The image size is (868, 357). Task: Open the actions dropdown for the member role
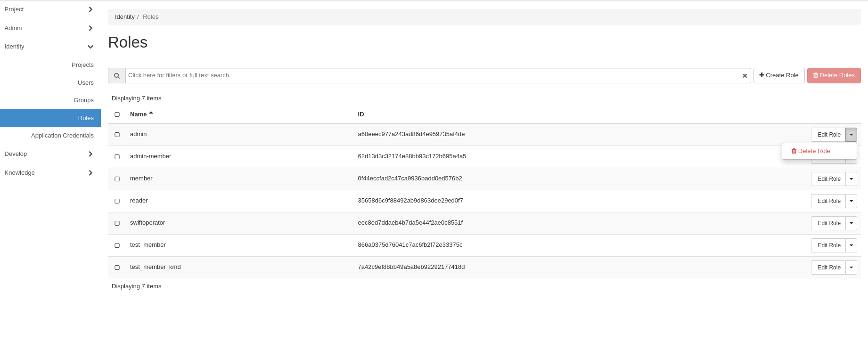[x=851, y=179]
